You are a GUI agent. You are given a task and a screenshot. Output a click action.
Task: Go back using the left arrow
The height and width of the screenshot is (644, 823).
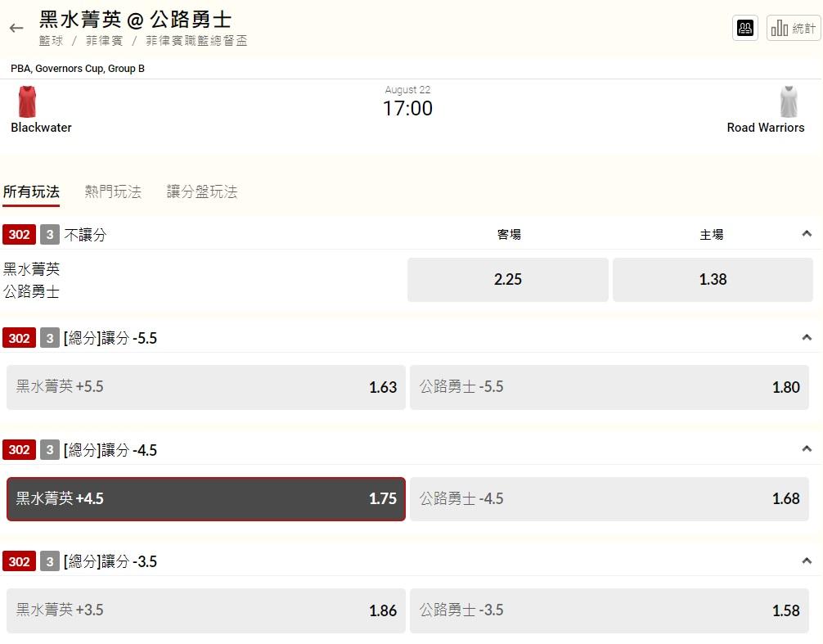(x=16, y=29)
